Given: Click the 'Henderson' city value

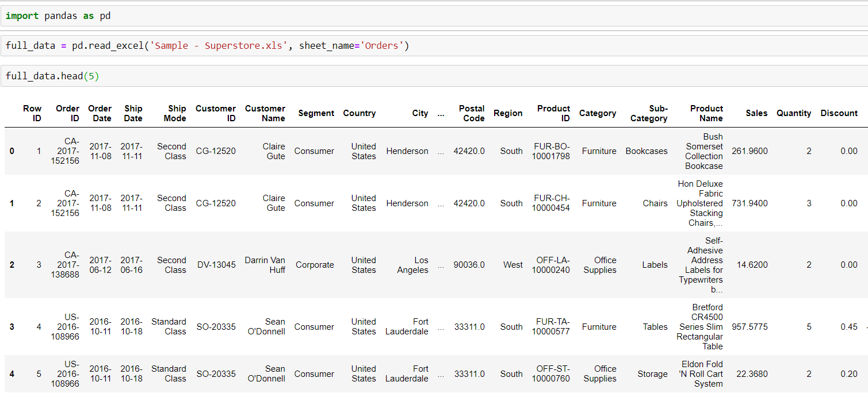Looking at the screenshot, I should 407,151.
